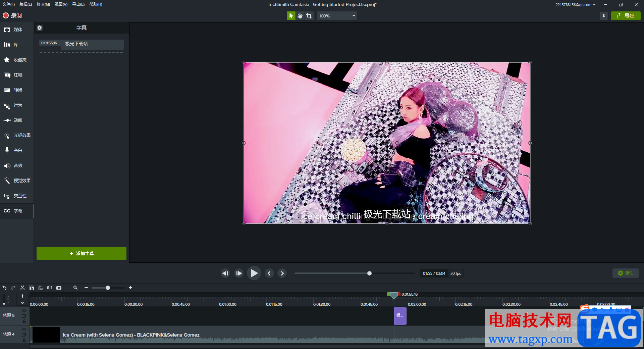644x349 pixels.
Task: Open the 属性 properties panel
Action: pos(626,273)
